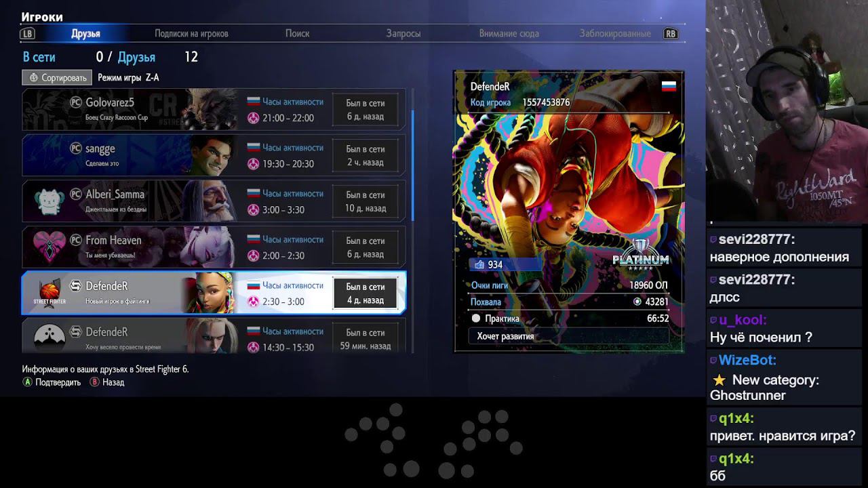868x488 pixels.
Task: Click the Russian flag in Golovarez5 row
Action: [x=253, y=102]
